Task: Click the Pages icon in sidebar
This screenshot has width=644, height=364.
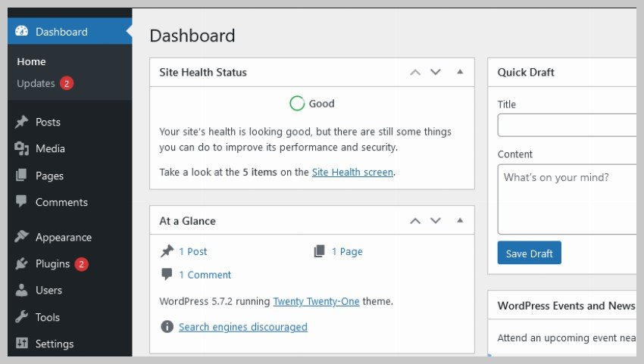Action: (21, 176)
